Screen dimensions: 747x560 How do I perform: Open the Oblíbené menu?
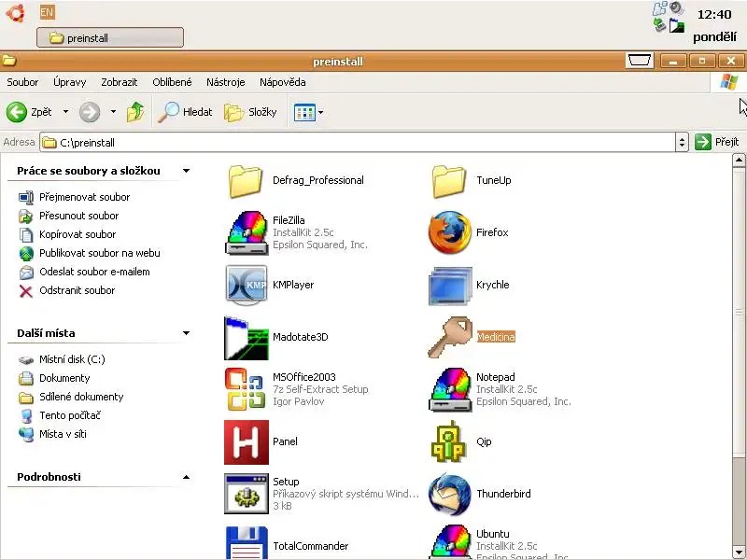[172, 82]
